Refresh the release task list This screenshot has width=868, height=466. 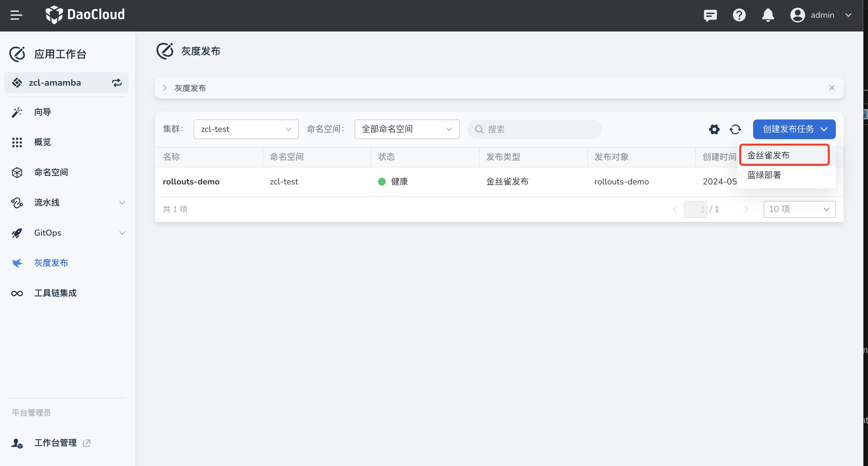[x=735, y=129]
